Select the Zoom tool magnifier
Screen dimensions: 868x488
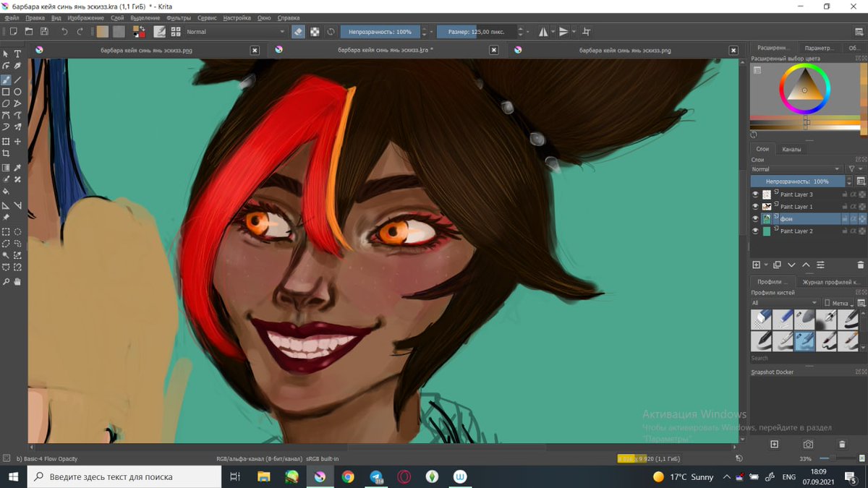tap(6, 281)
